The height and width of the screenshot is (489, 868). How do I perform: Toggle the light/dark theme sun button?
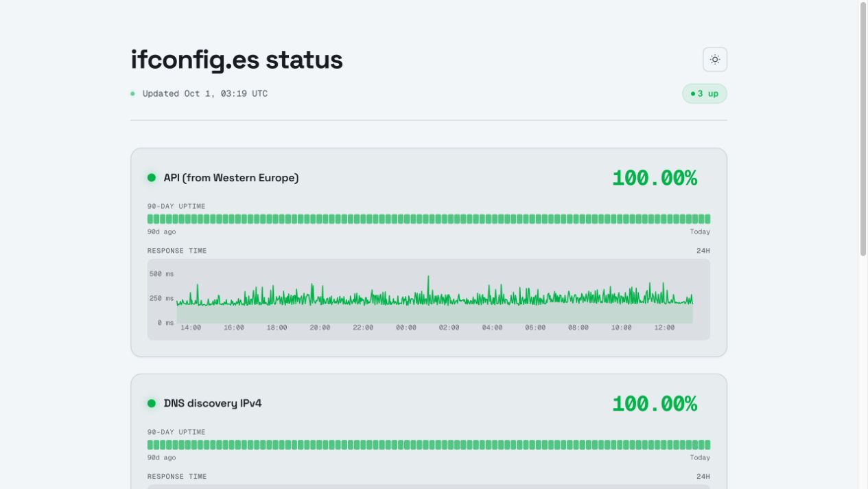click(715, 60)
